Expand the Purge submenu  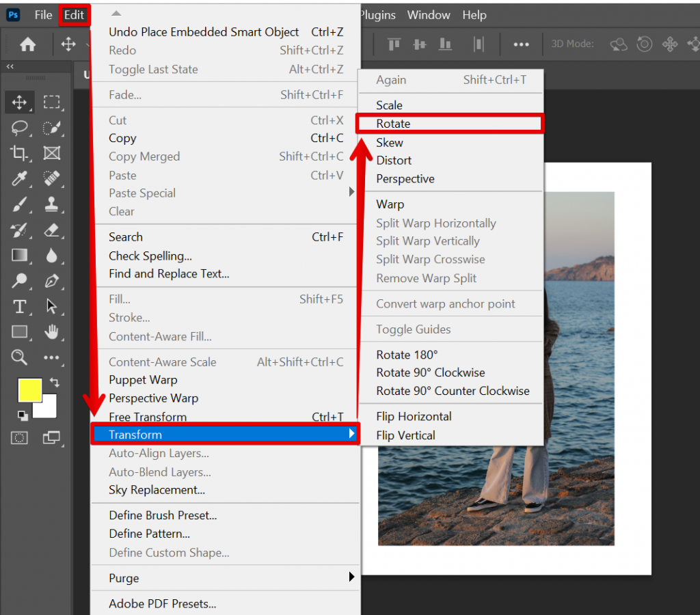click(x=124, y=578)
